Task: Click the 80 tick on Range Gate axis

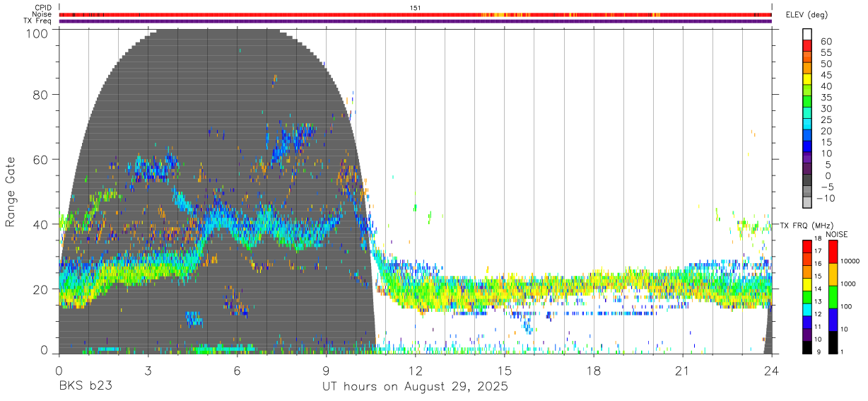Action: (40, 94)
